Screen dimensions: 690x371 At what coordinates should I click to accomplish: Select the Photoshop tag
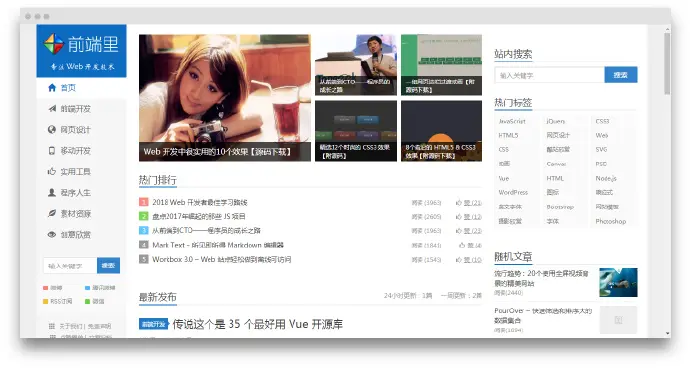click(x=611, y=221)
